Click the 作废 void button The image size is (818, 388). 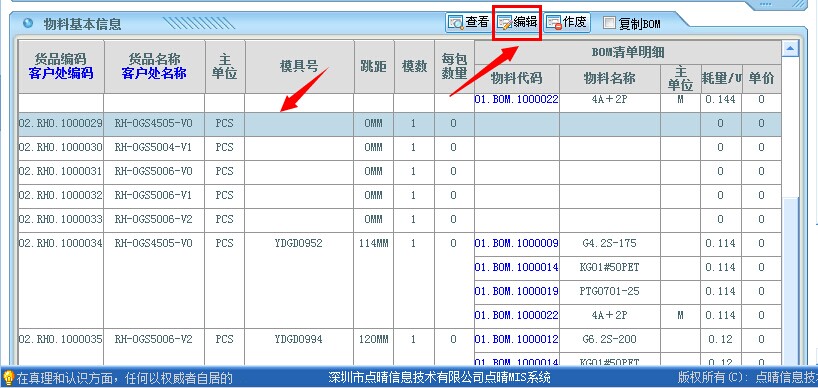(x=567, y=22)
